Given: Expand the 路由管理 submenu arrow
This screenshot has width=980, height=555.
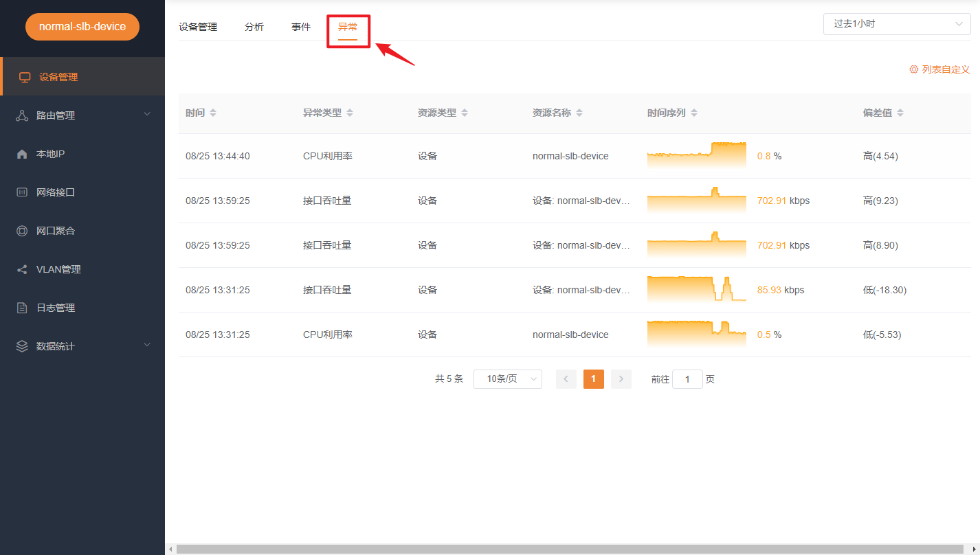Looking at the screenshot, I should point(146,115).
